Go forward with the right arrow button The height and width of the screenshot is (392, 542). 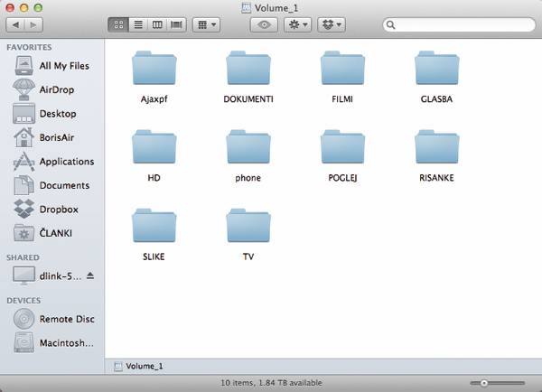coord(33,25)
